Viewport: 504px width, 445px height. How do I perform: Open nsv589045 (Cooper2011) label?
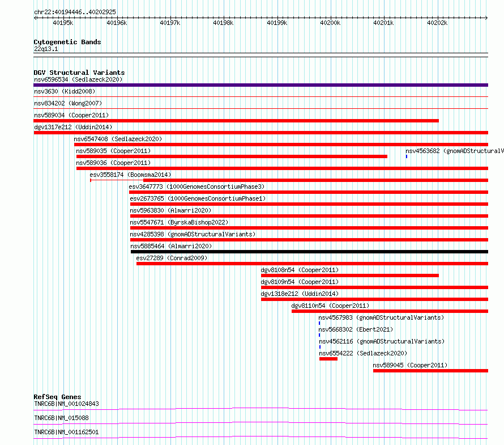[x=410, y=365]
